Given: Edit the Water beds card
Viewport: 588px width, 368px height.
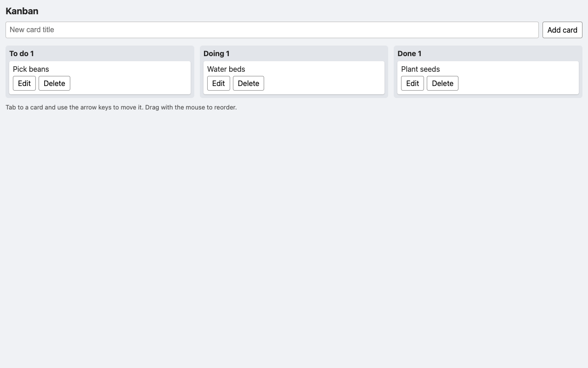Looking at the screenshot, I should click(x=219, y=83).
